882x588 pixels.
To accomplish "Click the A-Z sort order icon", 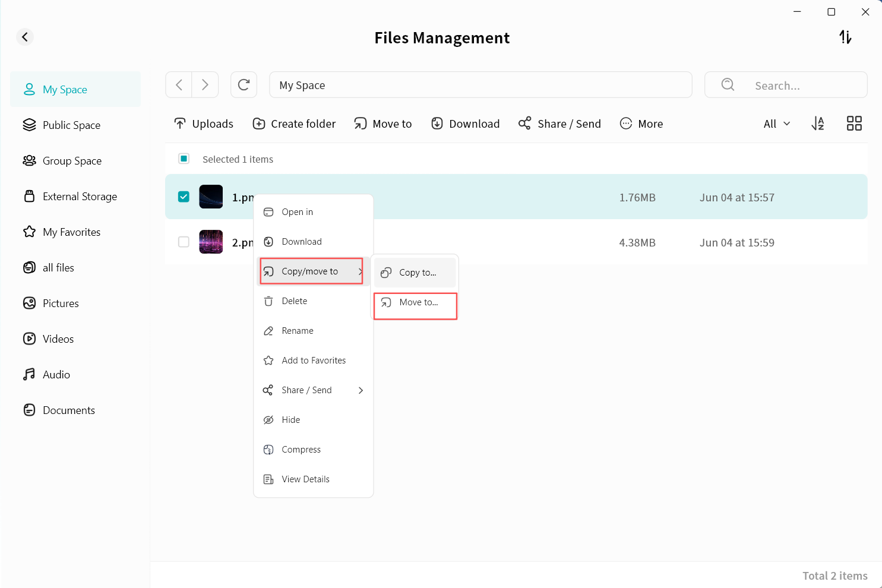I will point(818,124).
